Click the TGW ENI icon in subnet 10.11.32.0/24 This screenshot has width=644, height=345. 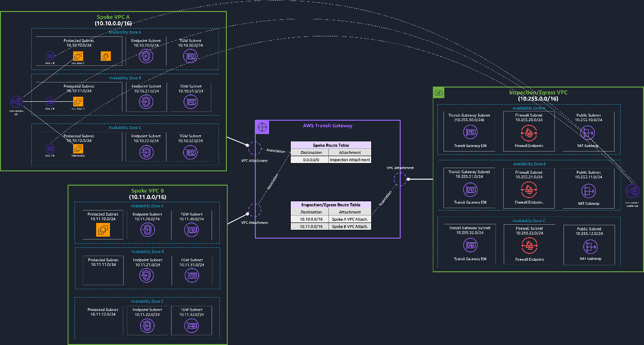191,325
